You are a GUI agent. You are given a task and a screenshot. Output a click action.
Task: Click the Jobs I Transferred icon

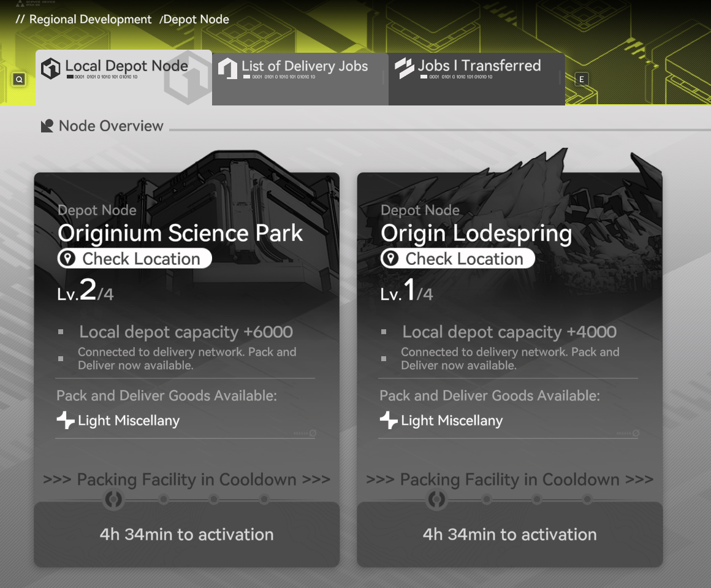pyautogui.click(x=405, y=69)
